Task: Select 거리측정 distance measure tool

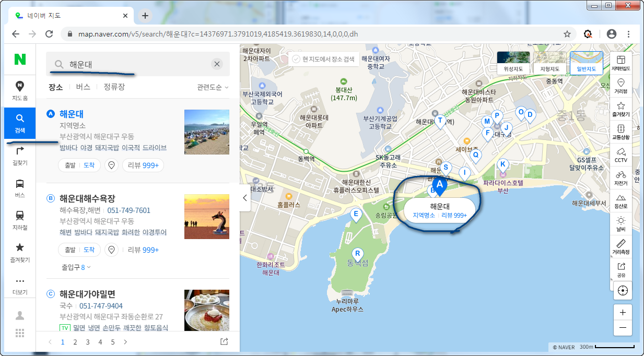Action: tap(621, 247)
